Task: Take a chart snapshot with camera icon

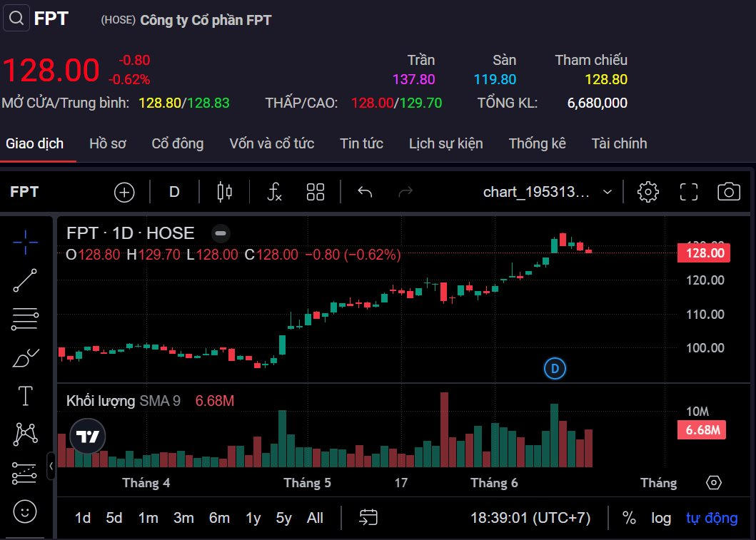Action: (728, 192)
